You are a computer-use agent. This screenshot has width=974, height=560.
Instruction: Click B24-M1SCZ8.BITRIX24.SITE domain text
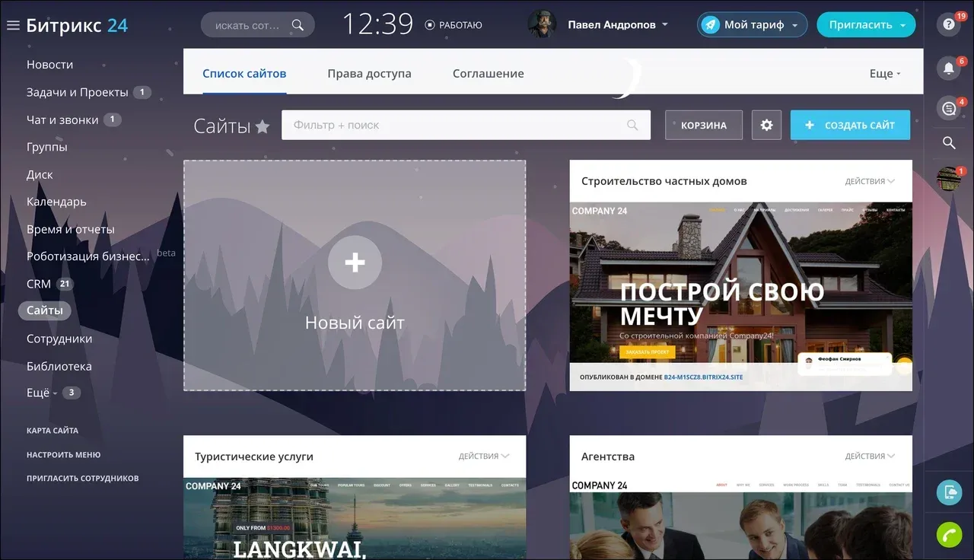703,377
